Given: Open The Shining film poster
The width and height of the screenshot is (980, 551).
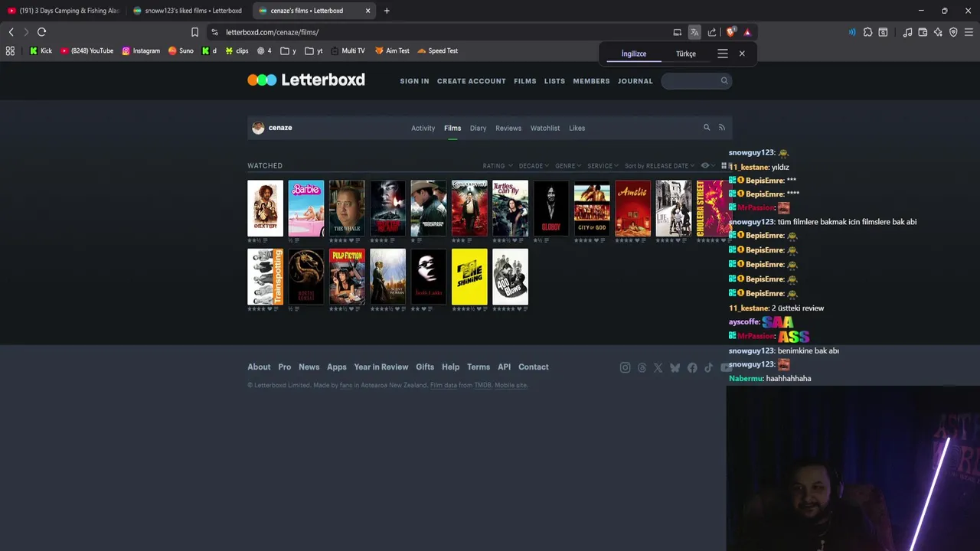Looking at the screenshot, I should click(469, 276).
